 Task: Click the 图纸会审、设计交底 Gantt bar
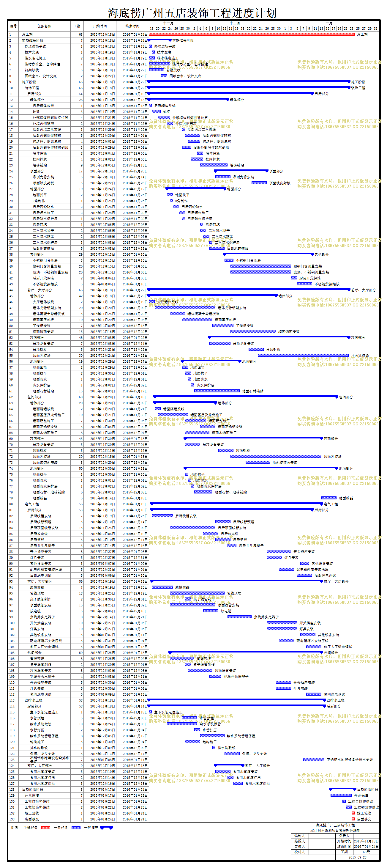coord(164,76)
